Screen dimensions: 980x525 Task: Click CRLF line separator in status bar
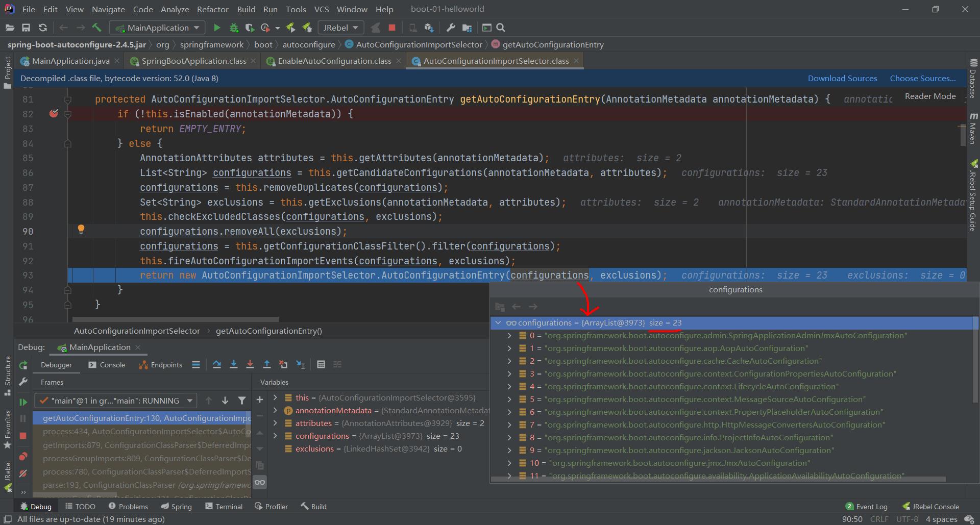tap(879, 519)
